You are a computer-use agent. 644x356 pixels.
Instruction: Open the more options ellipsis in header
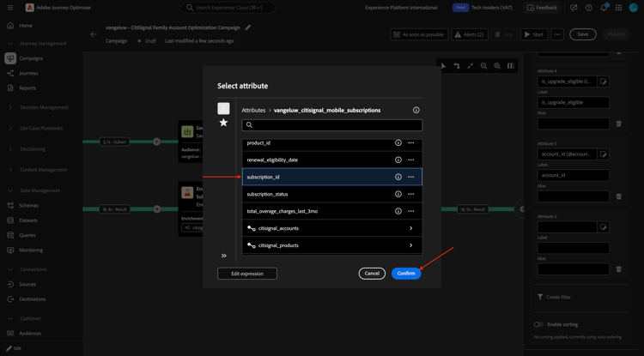(x=557, y=34)
